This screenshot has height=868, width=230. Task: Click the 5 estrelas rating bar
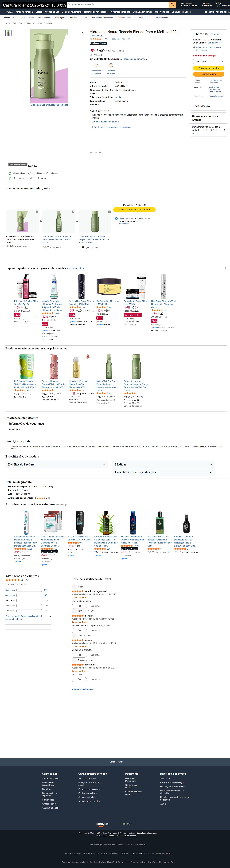click(29, 590)
